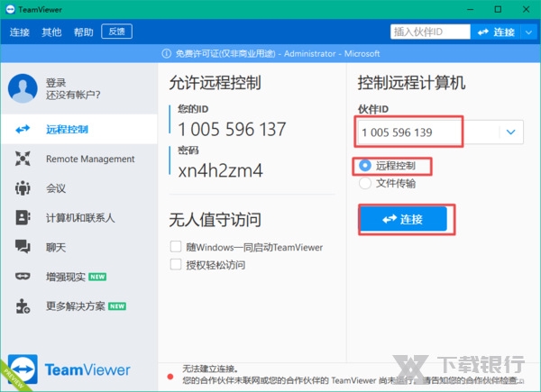
Task: Open the 增强现实 section
Action: pyautogui.click(x=79, y=276)
